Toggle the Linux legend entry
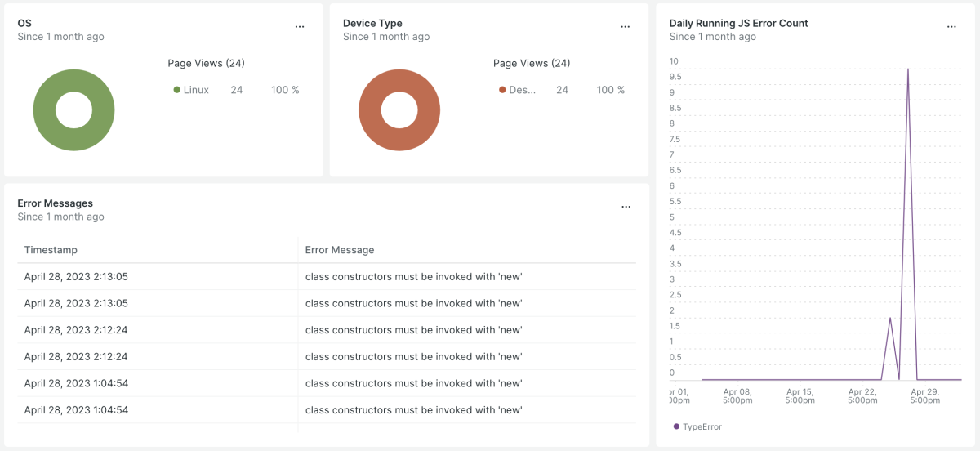Image resolution: width=980 pixels, height=451 pixels. pos(192,90)
